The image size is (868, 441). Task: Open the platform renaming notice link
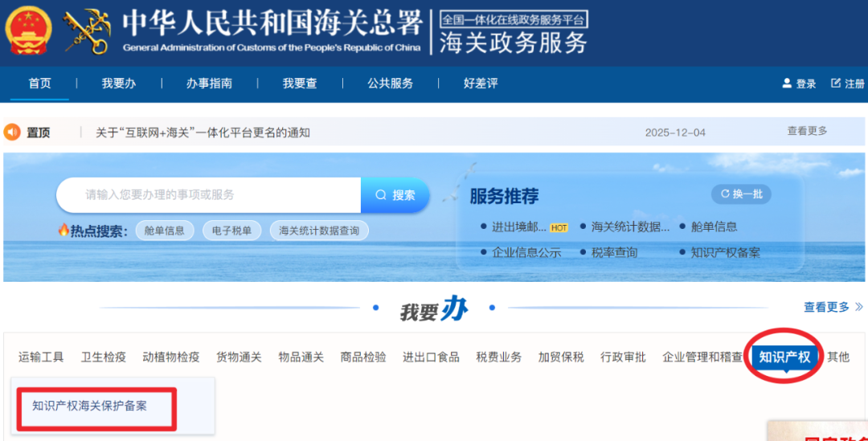click(x=203, y=133)
